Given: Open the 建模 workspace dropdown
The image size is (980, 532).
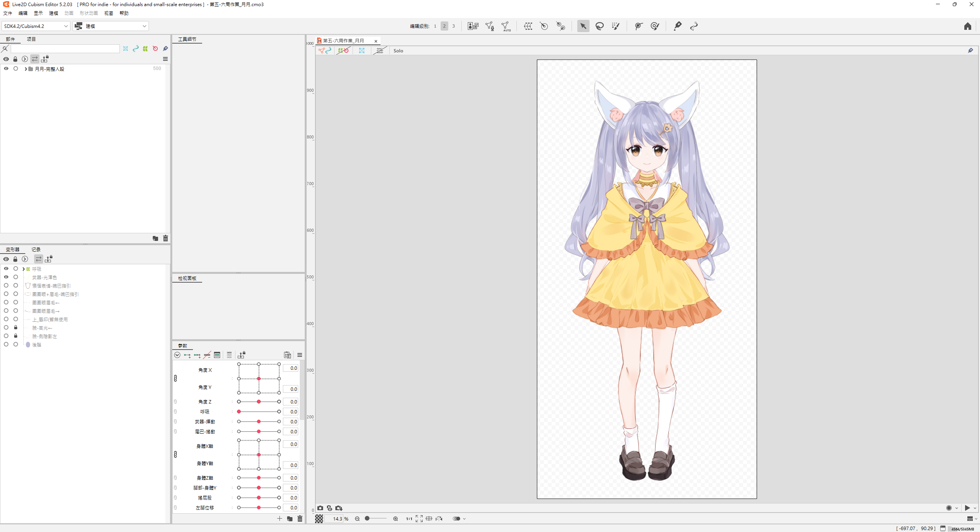Looking at the screenshot, I should [111, 26].
